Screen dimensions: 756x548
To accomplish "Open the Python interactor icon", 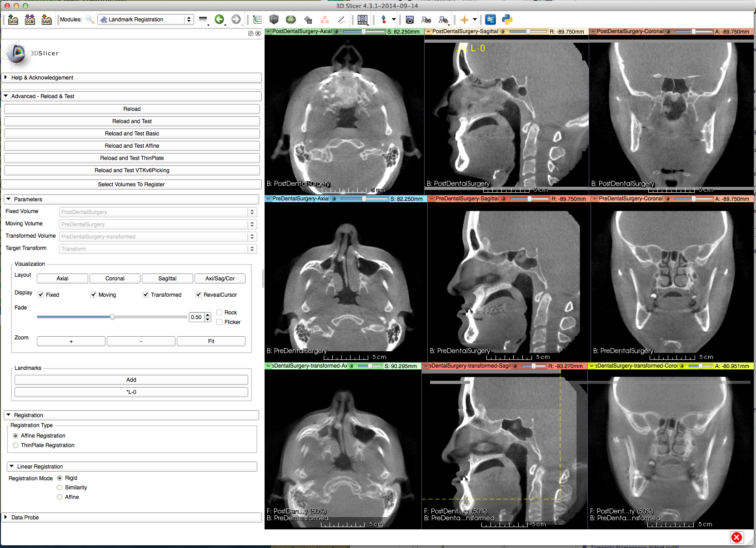I will click(x=507, y=20).
